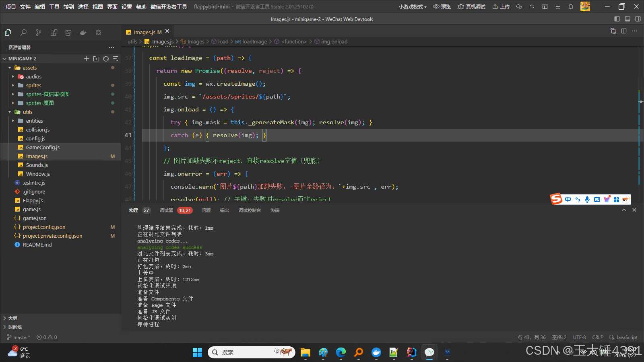Collapse all folders in explorer
This screenshot has height=362, width=644.
click(x=115, y=59)
